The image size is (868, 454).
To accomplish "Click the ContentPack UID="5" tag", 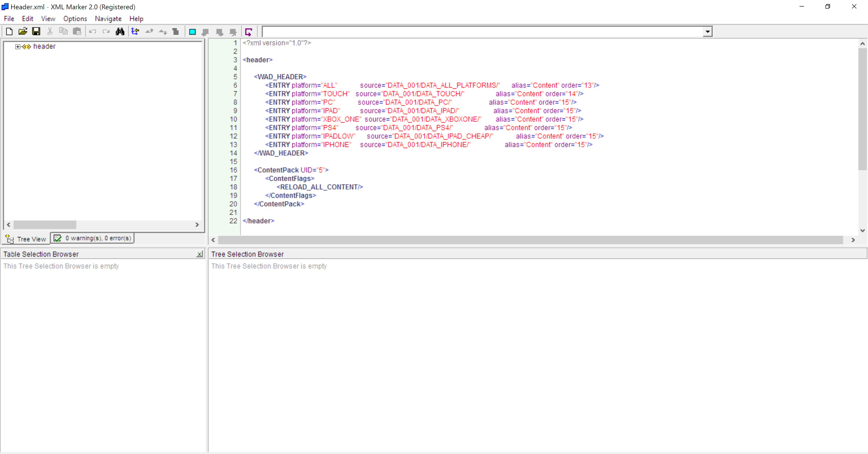I will (291, 170).
